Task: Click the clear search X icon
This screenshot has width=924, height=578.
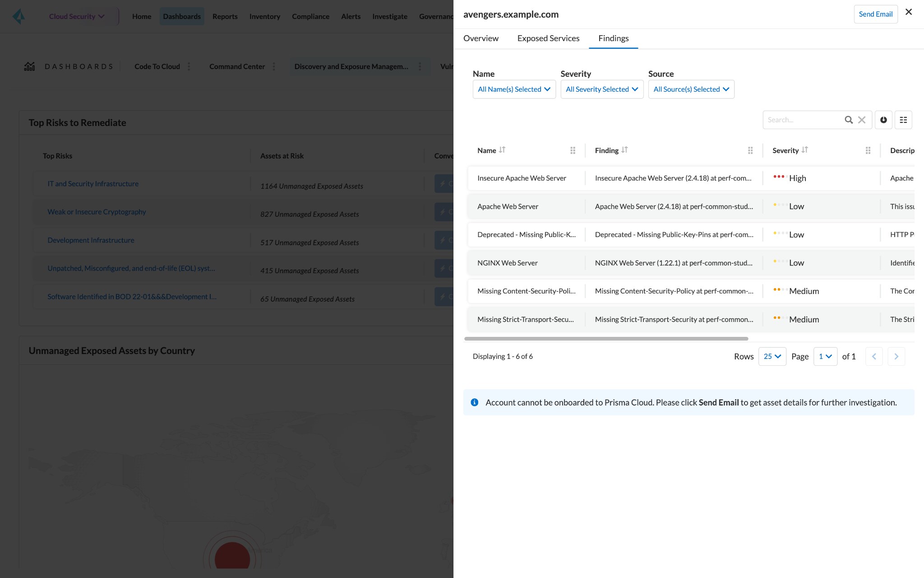Action: (861, 119)
